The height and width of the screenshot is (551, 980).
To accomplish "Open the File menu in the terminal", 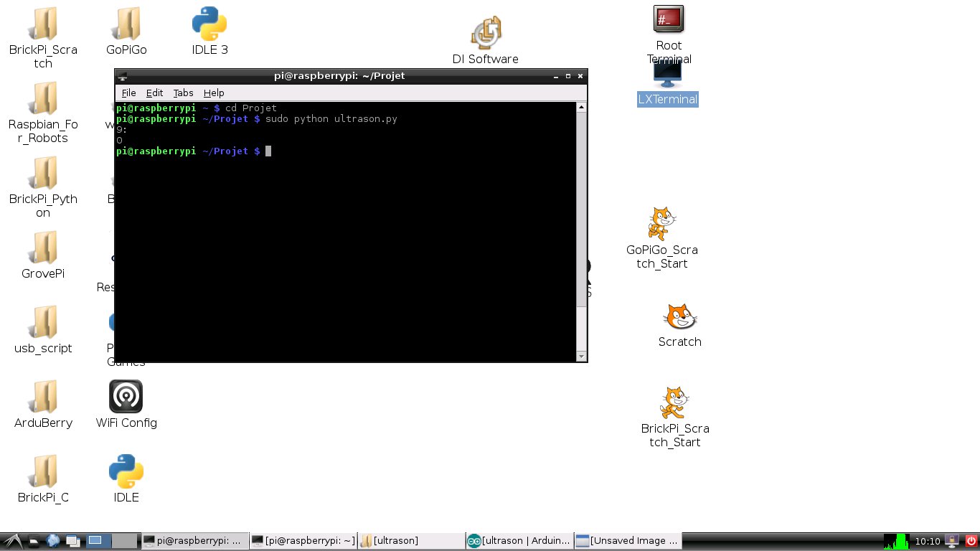I will [128, 93].
